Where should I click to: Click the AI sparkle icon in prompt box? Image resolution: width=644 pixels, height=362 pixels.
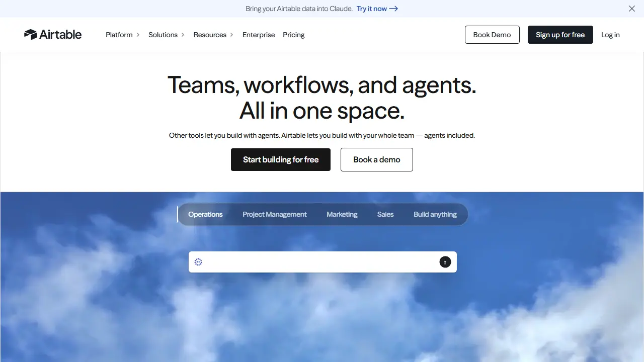coord(198,262)
